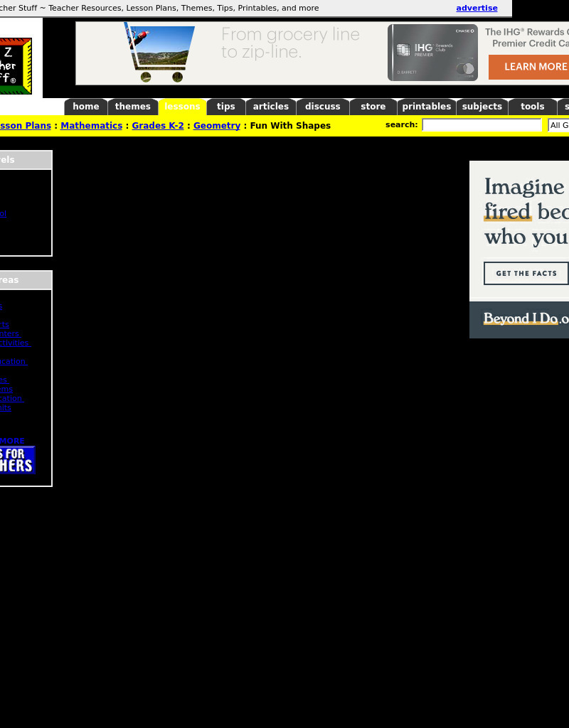The height and width of the screenshot is (728, 569).
Task: Open the advertise link
Action: (x=477, y=9)
